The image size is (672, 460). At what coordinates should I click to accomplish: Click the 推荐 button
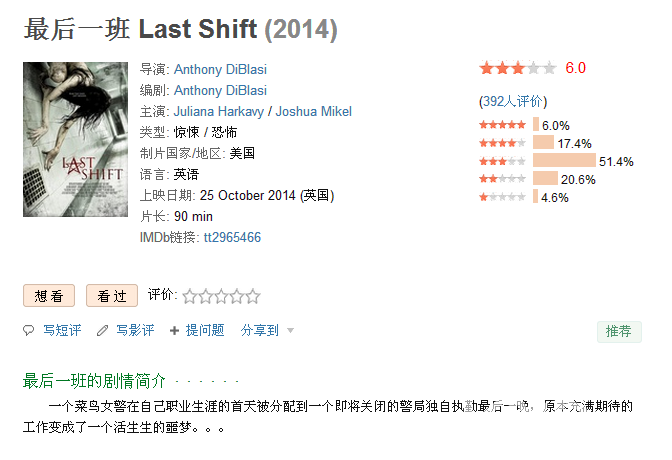tap(619, 331)
